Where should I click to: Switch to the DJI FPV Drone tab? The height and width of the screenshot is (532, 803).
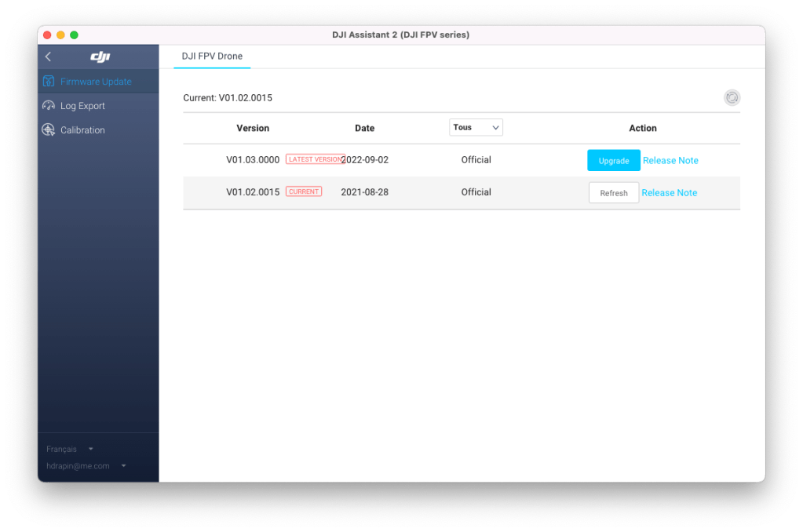coord(212,56)
